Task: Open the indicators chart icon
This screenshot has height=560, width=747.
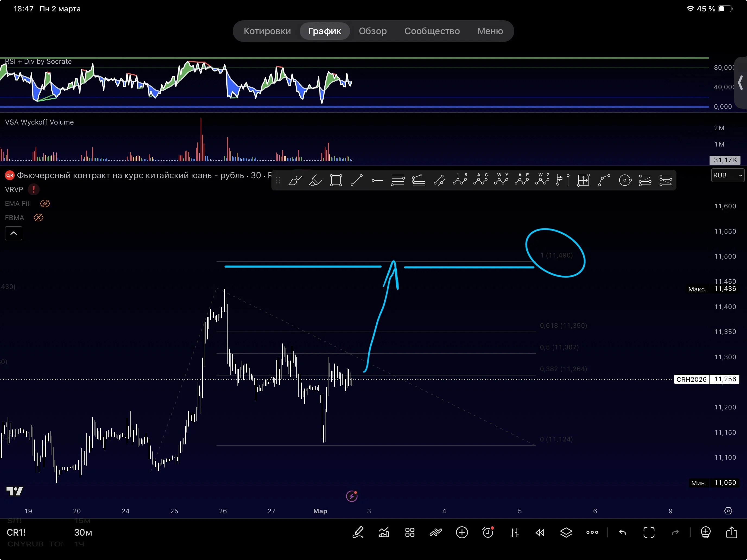Action: click(x=384, y=532)
